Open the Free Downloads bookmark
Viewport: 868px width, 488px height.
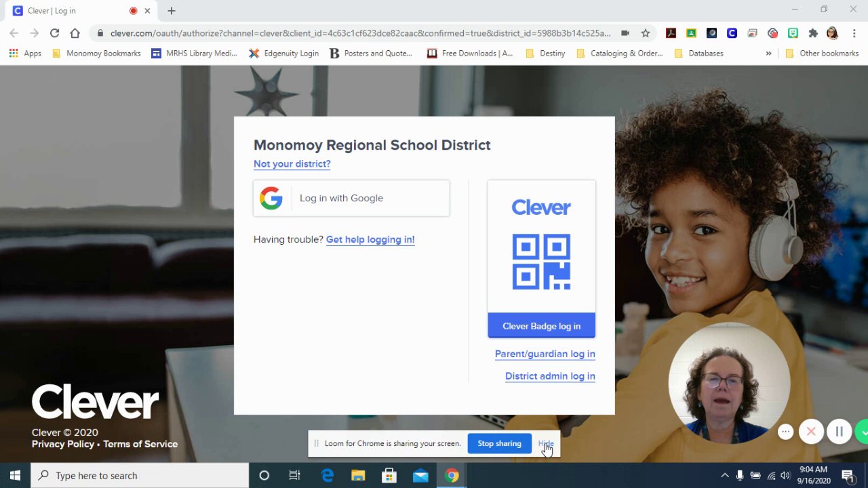click(x=470, y=53)
